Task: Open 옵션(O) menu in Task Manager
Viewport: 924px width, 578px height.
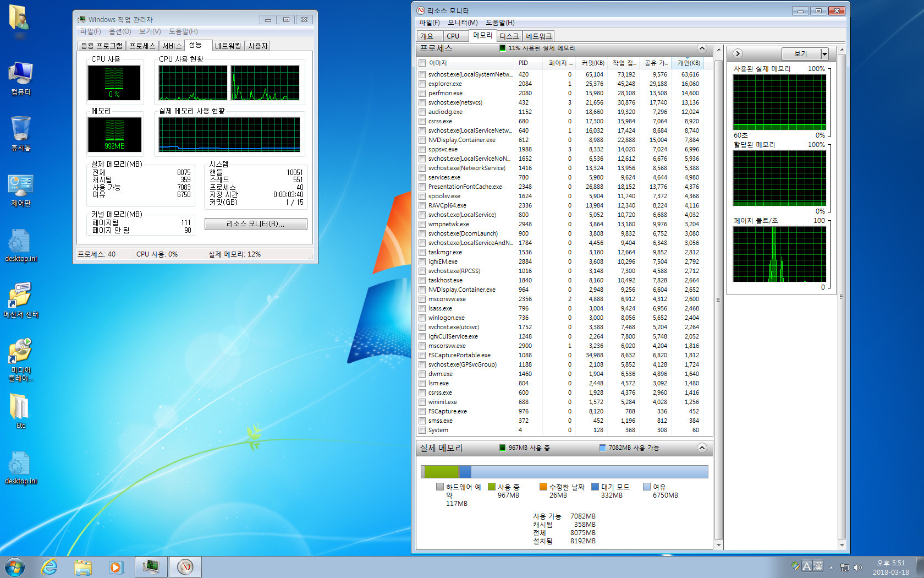Action: [x=120, y=31]
